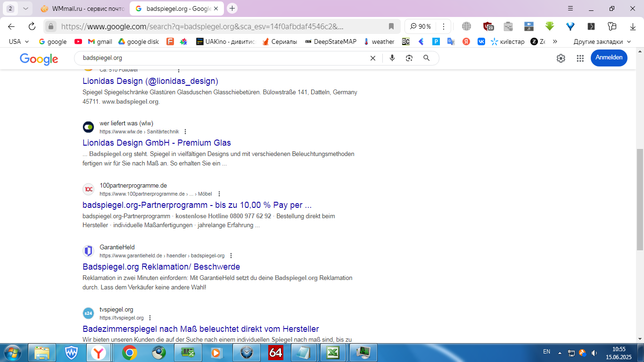The image size is (644, 362).
Task: Open the EN language indicator in tray
Action: pyautogui.click(x=547, y=352)
